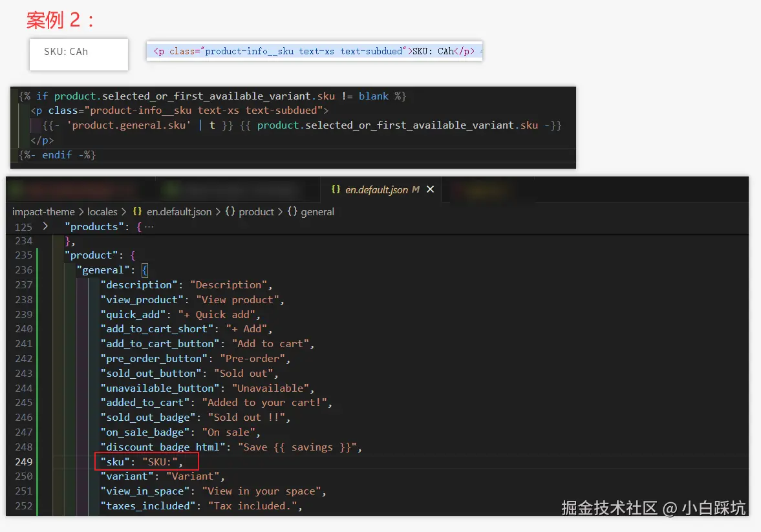The image size is (761, 532).
Task: Click 'product.general.sku' in the liquid snippet
Action: coord(128,125)
